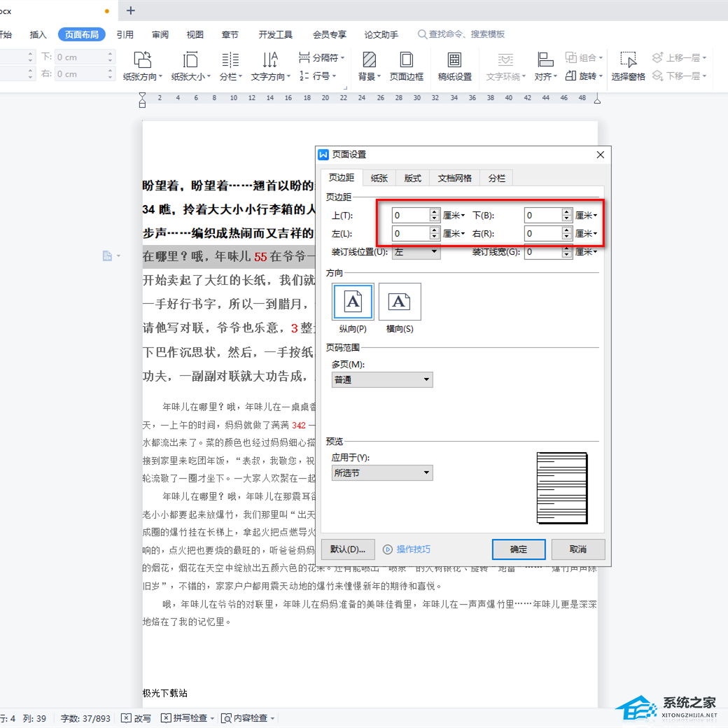Open multiple pages (多页) dropdown
728x728 pixels.
coord(382,380)
